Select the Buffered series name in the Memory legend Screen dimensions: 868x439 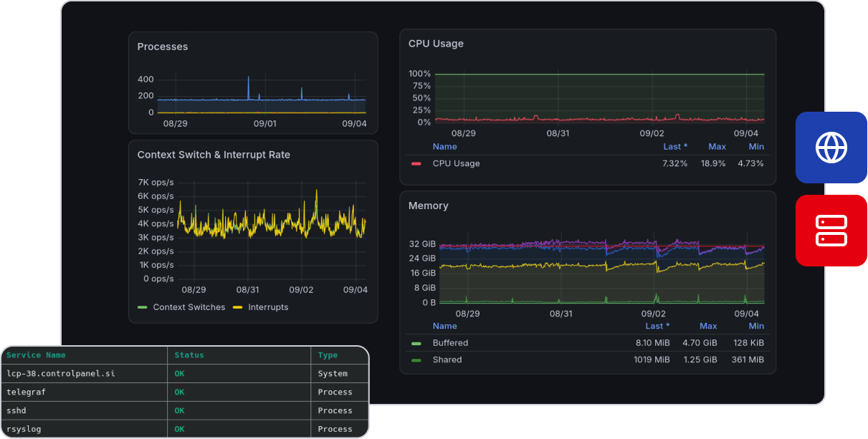450,343
